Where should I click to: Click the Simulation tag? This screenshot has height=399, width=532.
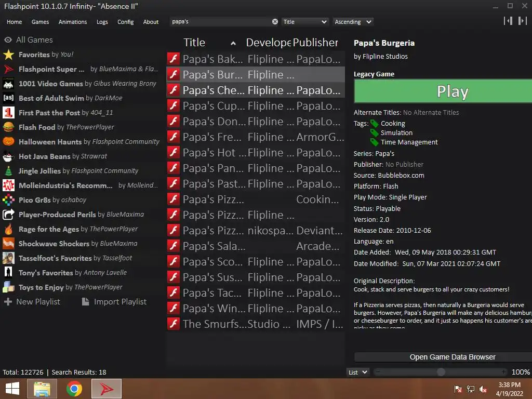[x=396, y=132]
